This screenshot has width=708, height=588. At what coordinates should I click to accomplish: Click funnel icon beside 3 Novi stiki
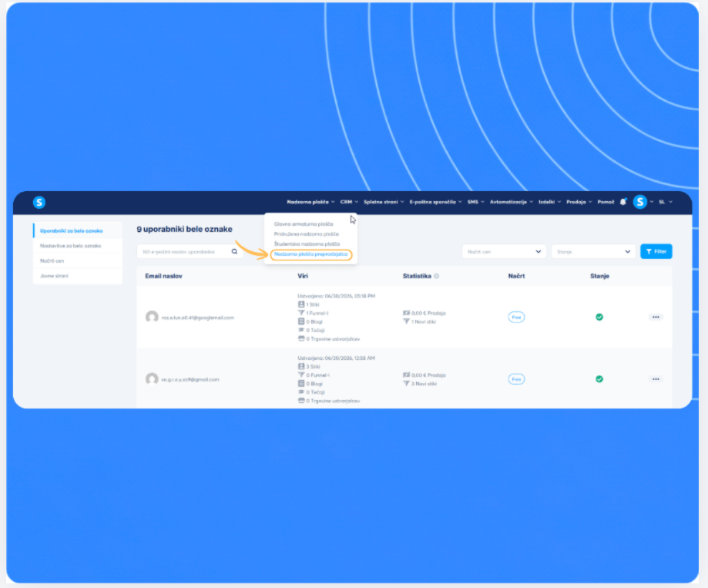[x=406, y=384]
